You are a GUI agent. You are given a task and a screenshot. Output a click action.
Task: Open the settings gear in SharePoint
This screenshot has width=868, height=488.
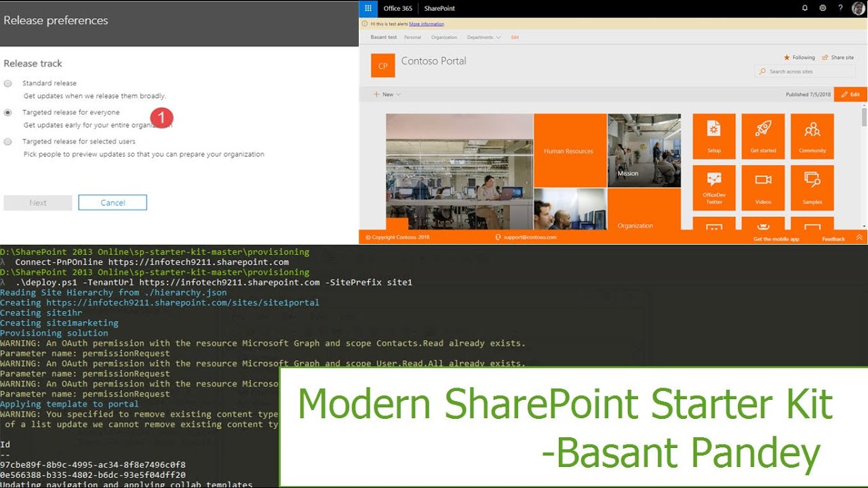823,8
